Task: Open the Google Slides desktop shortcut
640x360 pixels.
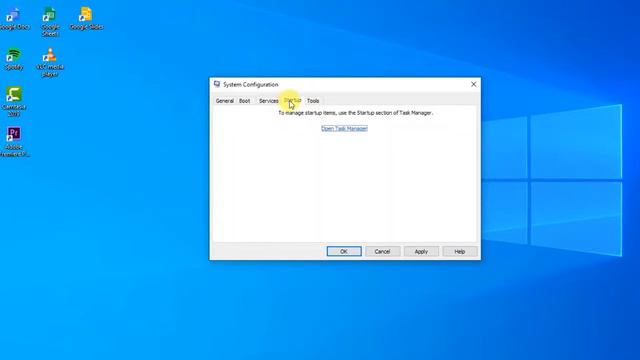Action: point(86,18)
